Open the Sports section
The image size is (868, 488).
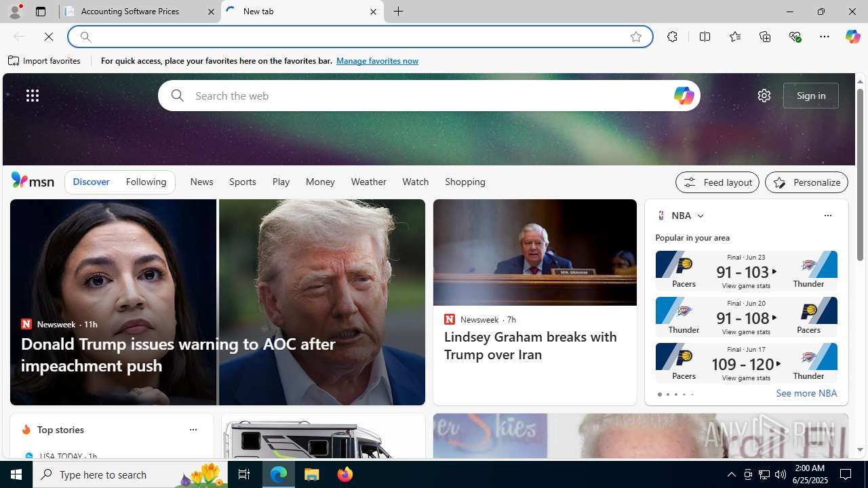click(242, 182)
